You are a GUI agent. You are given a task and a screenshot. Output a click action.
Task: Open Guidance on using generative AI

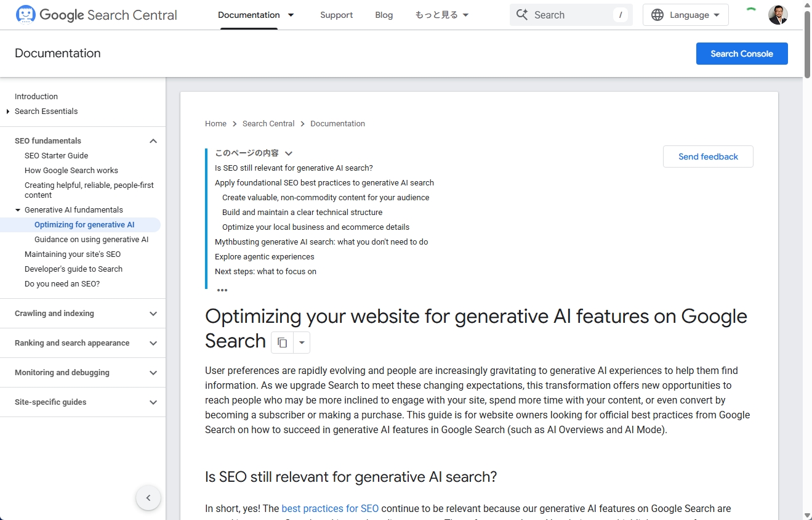pos(92,240)
